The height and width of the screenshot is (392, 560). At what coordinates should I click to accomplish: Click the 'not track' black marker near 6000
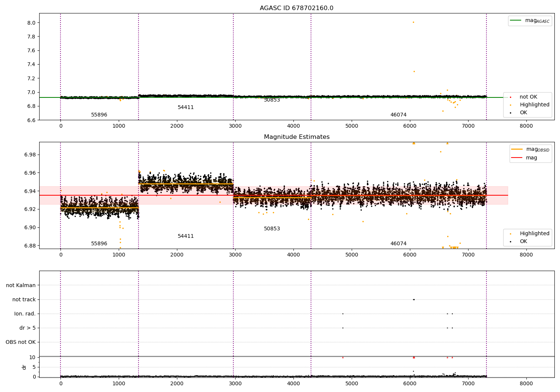click(x=414, y=299)
